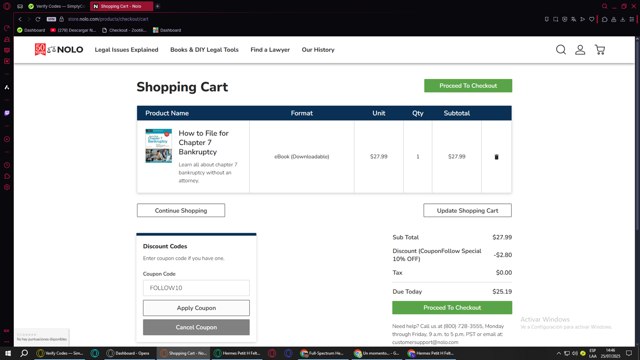Open Checkout - Zootik bookmark

[124, 30]
